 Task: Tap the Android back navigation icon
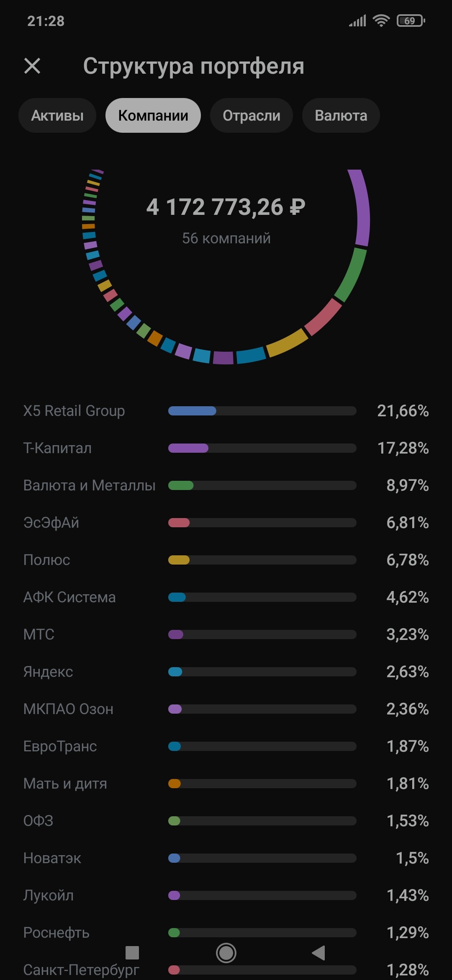(319, 953)
